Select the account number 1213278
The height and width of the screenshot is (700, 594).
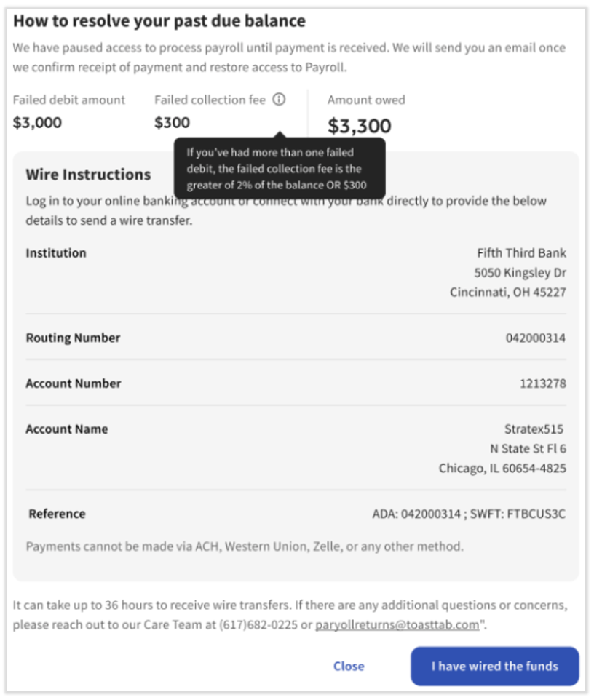tap(542, 383)
